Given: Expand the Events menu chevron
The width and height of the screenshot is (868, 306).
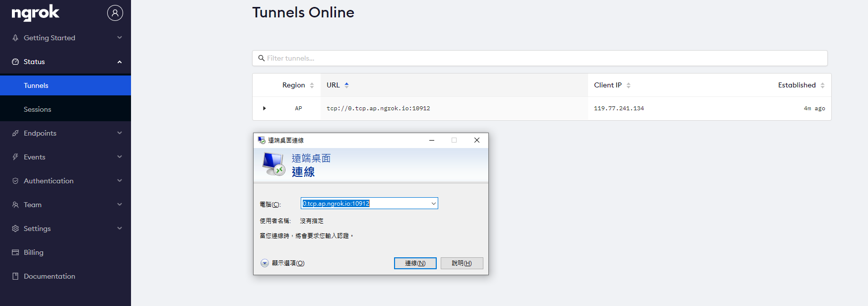Looking at the screenshot, I should point(120,157).
